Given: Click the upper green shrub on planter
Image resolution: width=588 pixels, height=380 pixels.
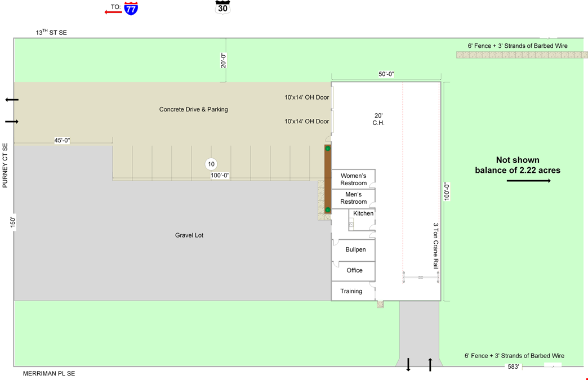Looking at the screenshot, I should pos(328,149).
